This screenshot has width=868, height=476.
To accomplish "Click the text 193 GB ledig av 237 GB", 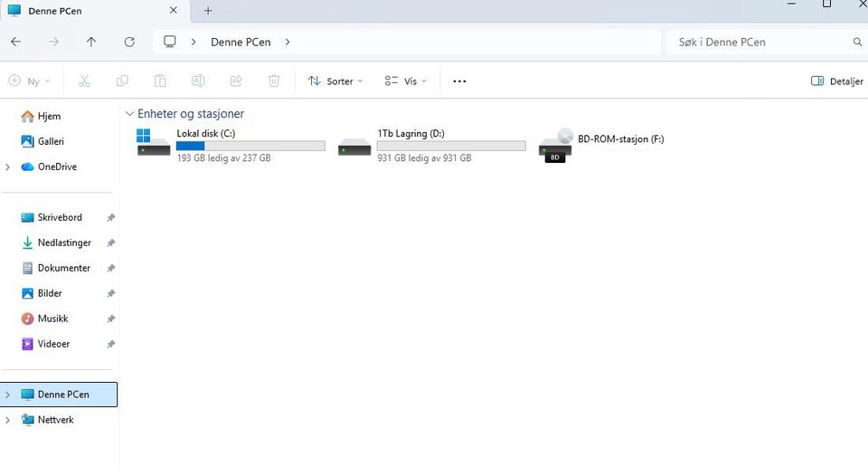I will 223,158.
